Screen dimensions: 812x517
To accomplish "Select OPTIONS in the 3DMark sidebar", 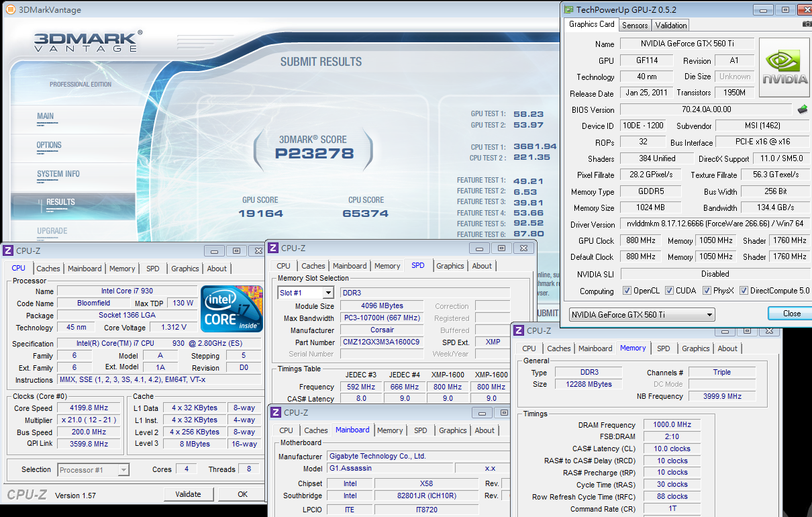I will coord(49,145).
